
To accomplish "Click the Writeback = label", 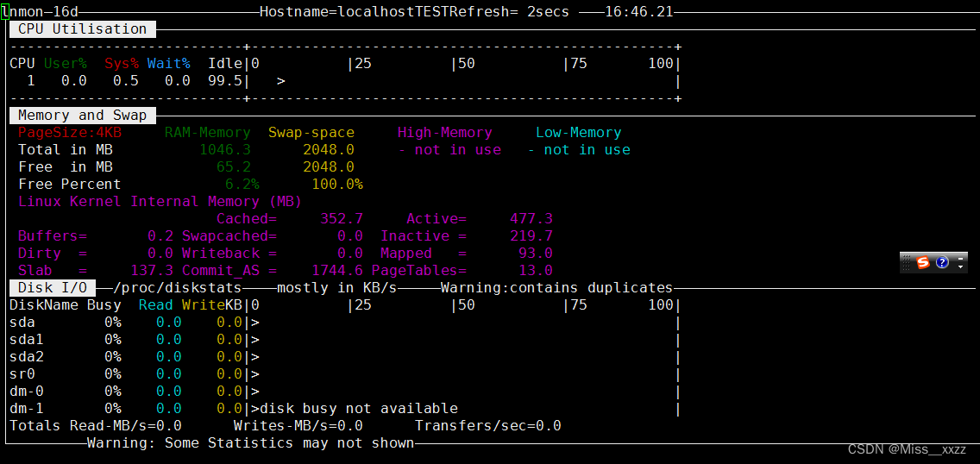I will (x=229, y=254).
